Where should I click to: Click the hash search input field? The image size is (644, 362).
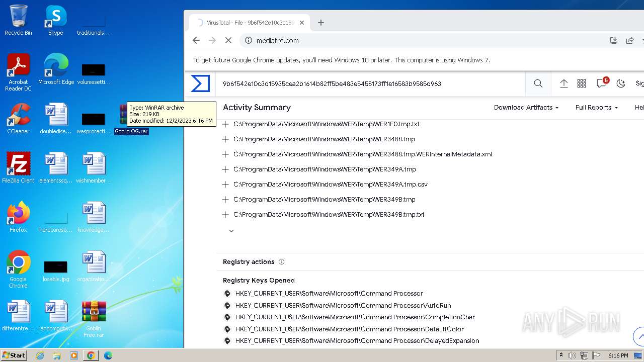point(371,83)
